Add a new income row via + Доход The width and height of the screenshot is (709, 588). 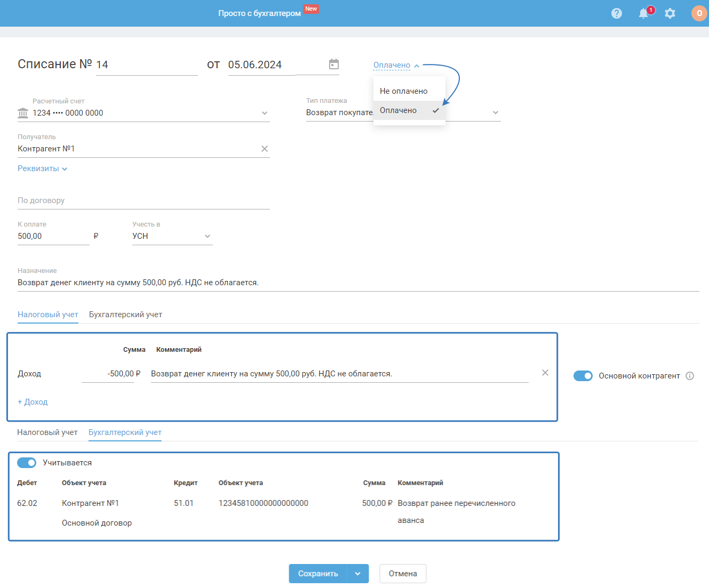33,402
